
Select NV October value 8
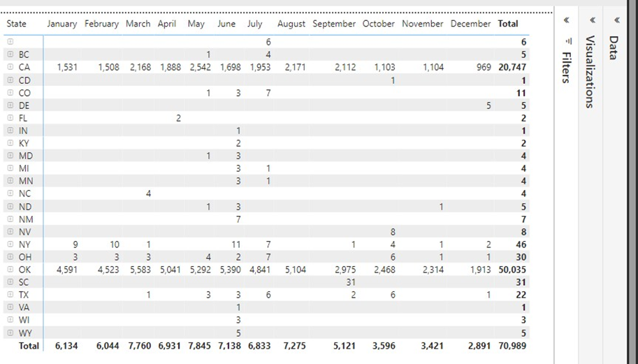pyautogui.click(x=393, y=232)
